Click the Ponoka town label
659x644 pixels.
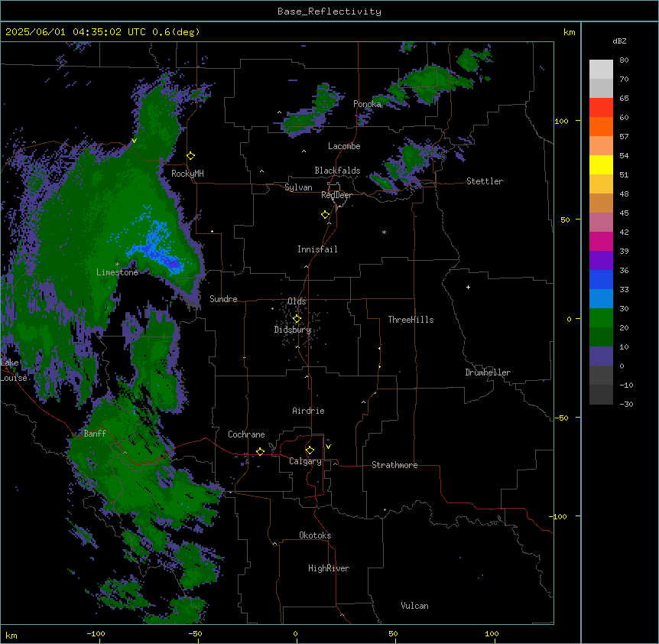(367, 104)
